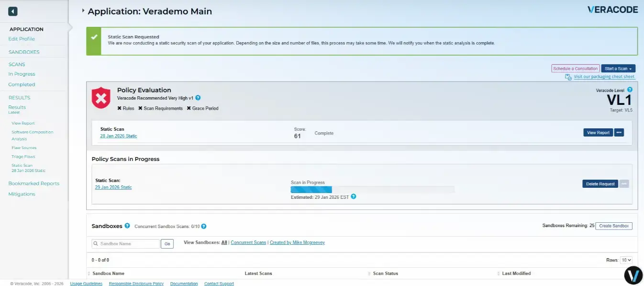
Task: Open Results Latest in sidebar
Action: 17,109
